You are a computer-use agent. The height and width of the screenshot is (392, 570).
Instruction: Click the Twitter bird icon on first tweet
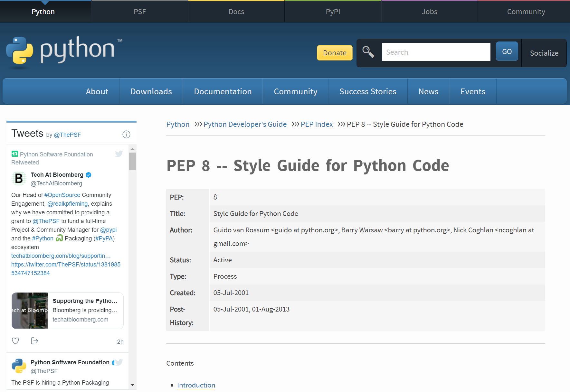[119, 154]
